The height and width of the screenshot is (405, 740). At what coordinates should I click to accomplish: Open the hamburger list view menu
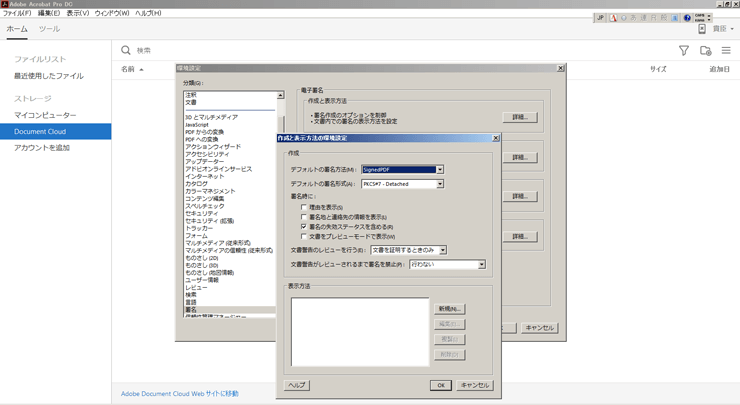tap(726, 50)
